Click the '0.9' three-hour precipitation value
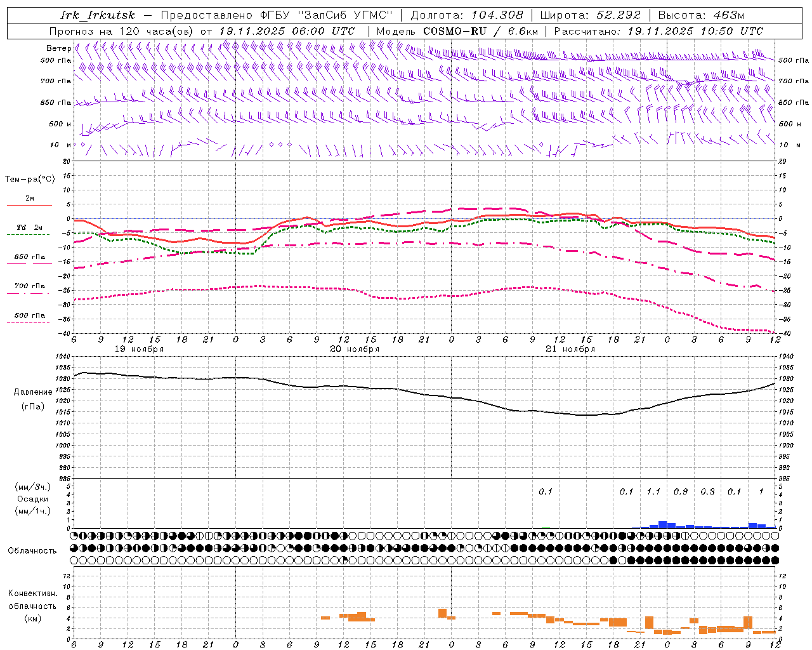Screen dimensions: 812x650 click(x=681, y=491)
